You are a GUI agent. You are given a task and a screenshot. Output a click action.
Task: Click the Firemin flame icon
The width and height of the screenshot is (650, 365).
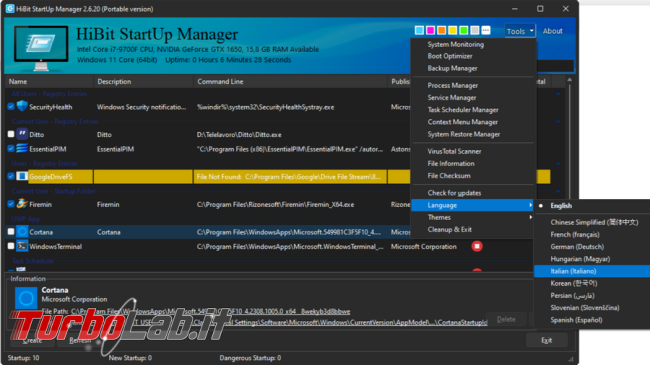(22, 204)
